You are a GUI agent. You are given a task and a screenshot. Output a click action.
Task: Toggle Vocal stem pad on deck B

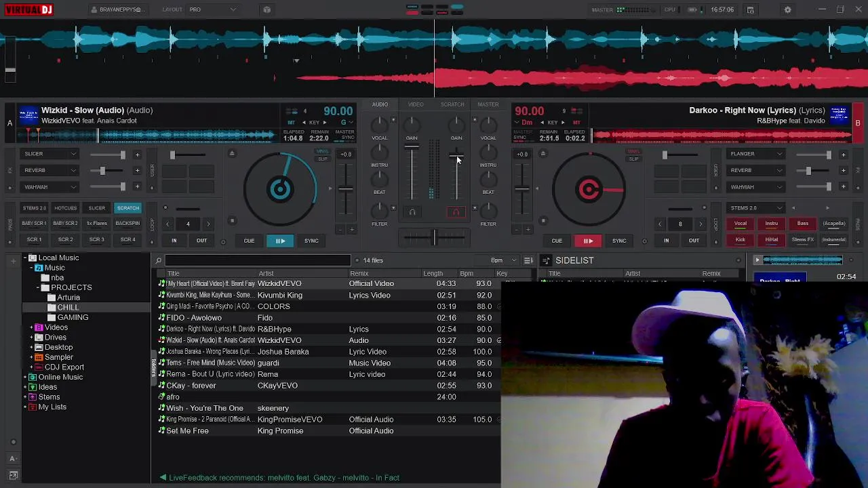tap(741, 224)
